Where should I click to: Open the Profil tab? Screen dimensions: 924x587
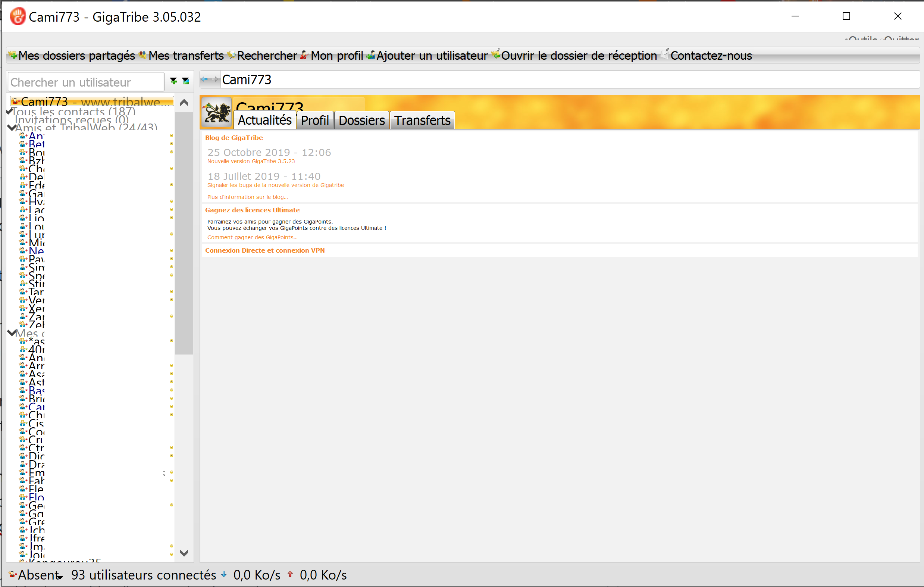coord(314,121)
